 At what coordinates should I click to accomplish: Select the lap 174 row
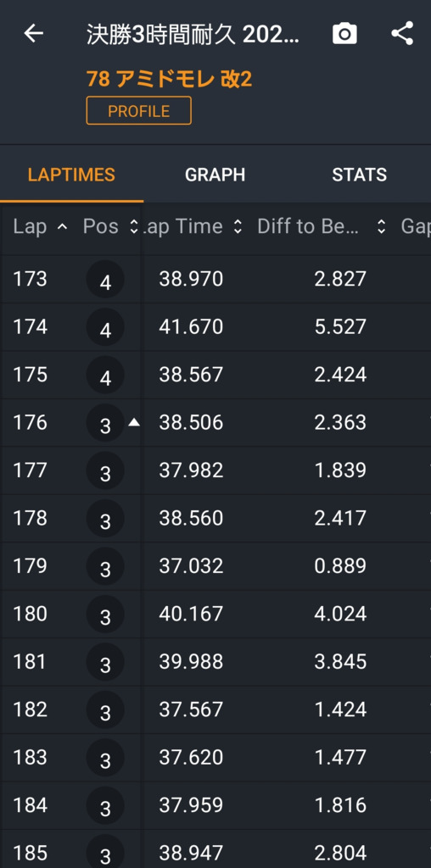click(215, 326)
